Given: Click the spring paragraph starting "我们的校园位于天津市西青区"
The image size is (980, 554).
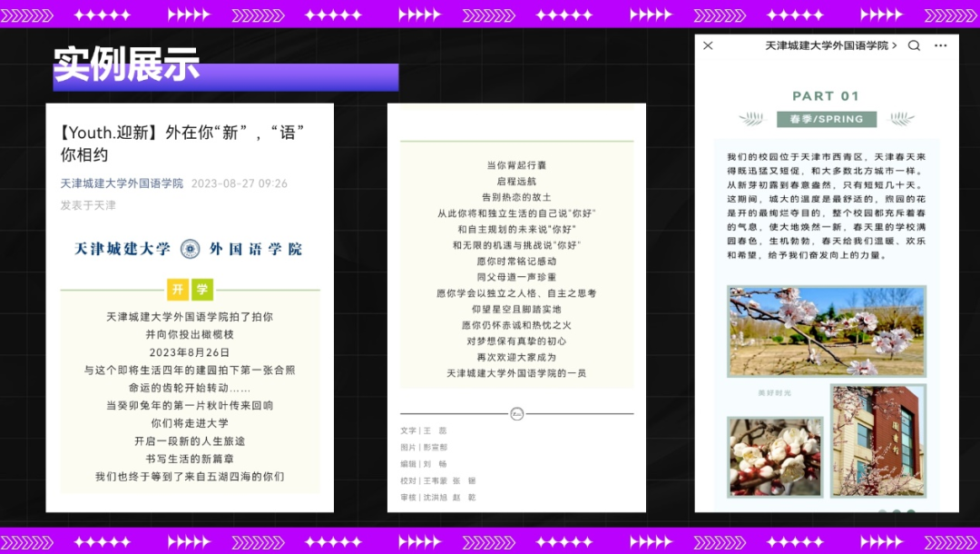Looking at the screenshot, I should [827, 206].
